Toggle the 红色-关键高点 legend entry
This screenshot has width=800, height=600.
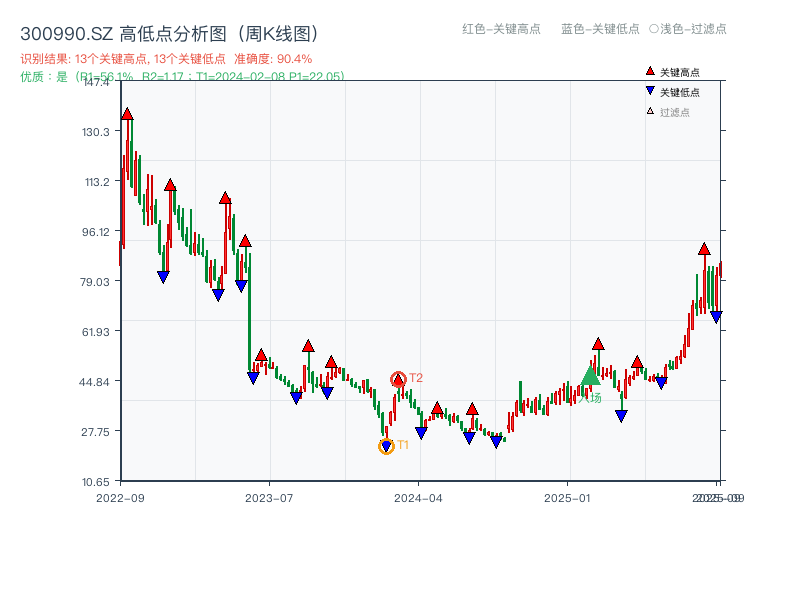pyautogui.click(x=500, y=30)
